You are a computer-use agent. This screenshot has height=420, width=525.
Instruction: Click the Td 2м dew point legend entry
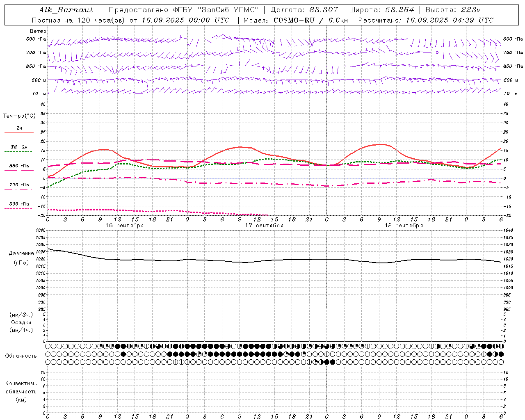(x=19, y=147)
